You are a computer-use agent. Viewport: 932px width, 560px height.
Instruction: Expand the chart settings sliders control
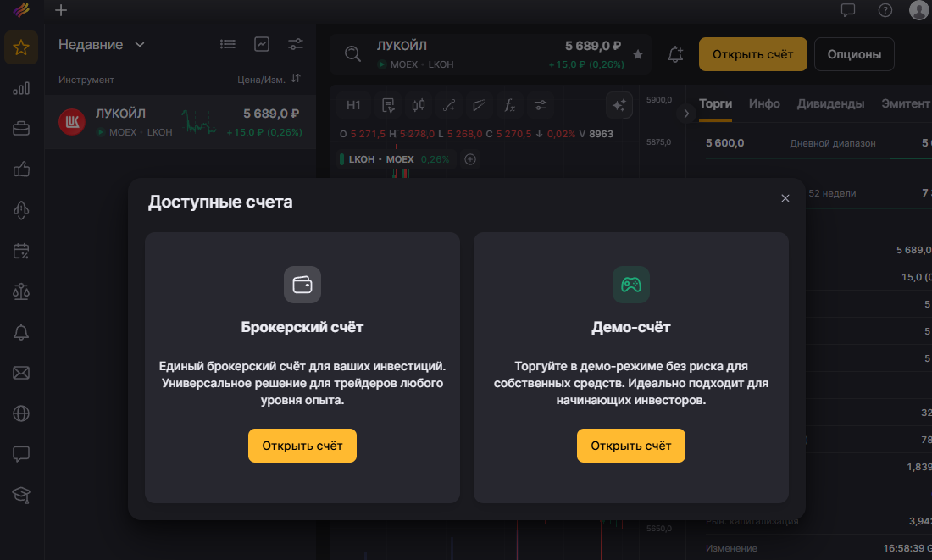tap(540, 105)
